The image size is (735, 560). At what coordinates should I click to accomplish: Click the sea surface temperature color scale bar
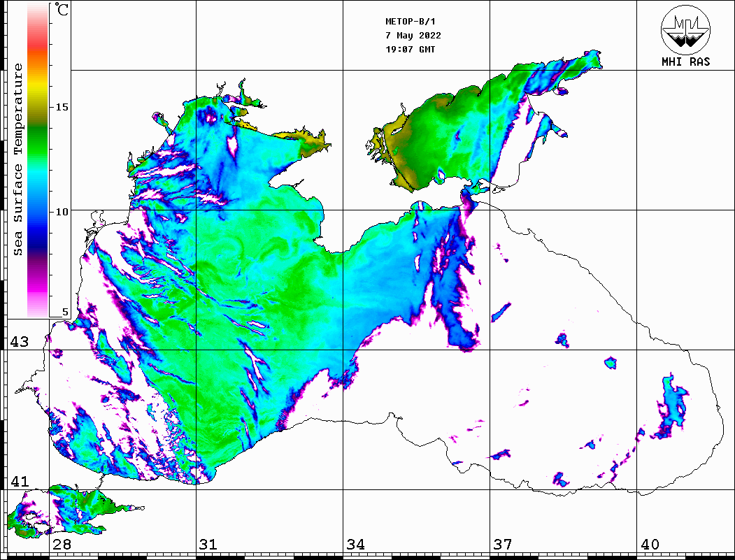(x=38, y=160)
